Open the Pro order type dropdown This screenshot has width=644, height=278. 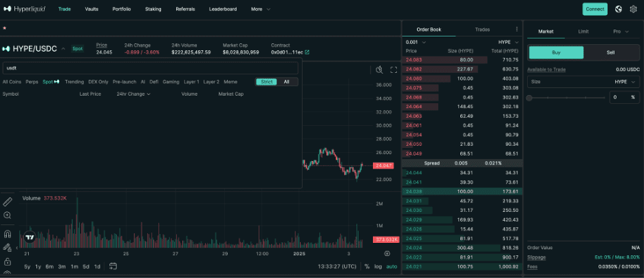click(x=621, y=31)
